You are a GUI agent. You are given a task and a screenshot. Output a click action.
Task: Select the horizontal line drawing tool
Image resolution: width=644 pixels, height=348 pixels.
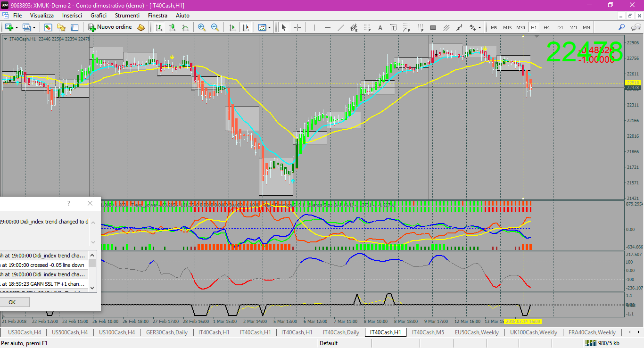(x=327, y=27)
